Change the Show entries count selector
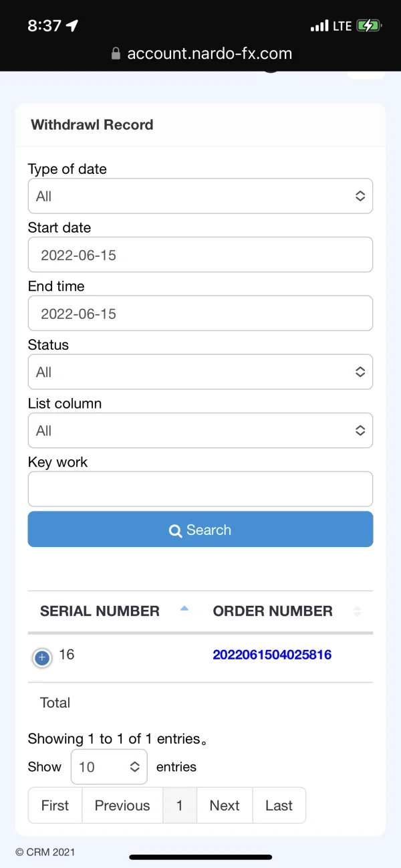401x868 pixels. pyautogui.click(x=109, y=767)
